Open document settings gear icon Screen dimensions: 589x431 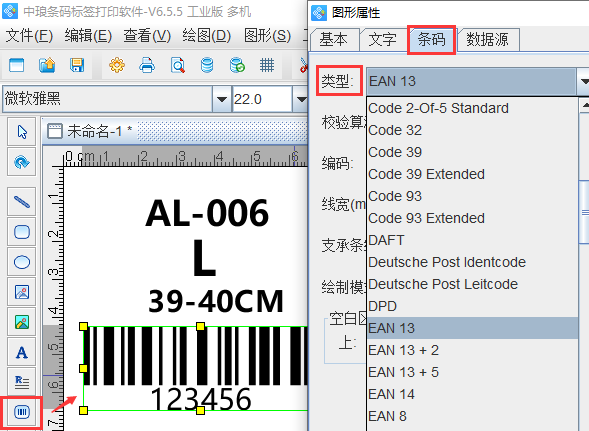tap(117, 65)
